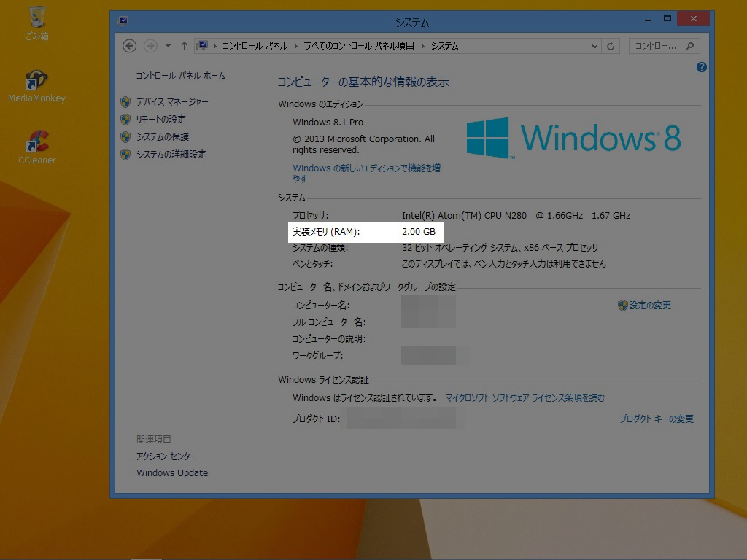Click the shield icon beside リモートの設定
Image resolution: width=747 pixels, height=560 pixels.
(x=125, y=120)
